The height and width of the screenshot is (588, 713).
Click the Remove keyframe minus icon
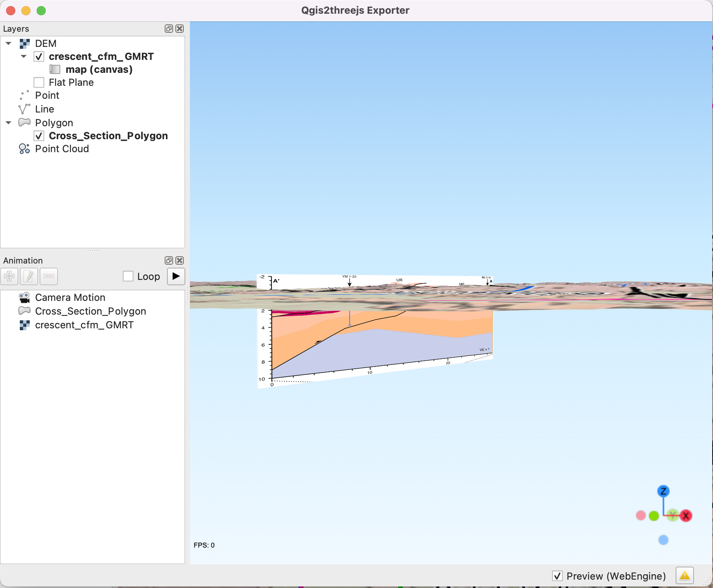(x=49, y=276)
